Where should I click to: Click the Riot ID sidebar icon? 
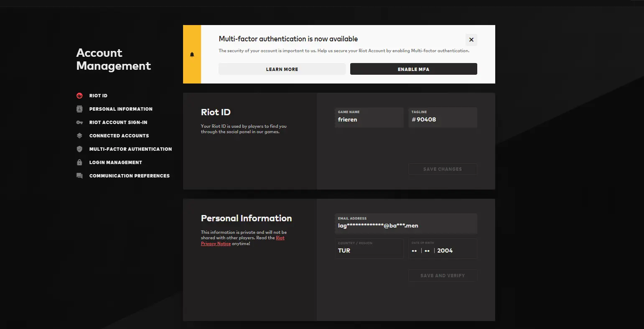point(79,96)
